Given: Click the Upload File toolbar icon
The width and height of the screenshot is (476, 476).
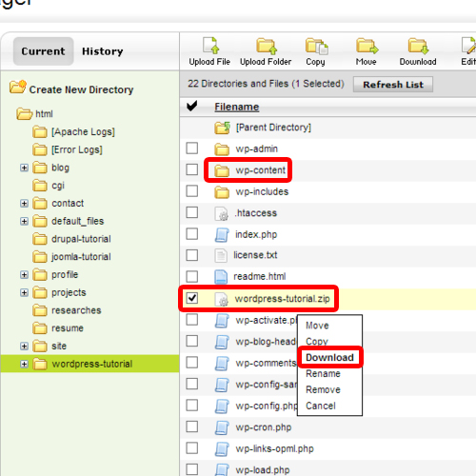Looking at the screenshot, I should [x=211, y=46].
